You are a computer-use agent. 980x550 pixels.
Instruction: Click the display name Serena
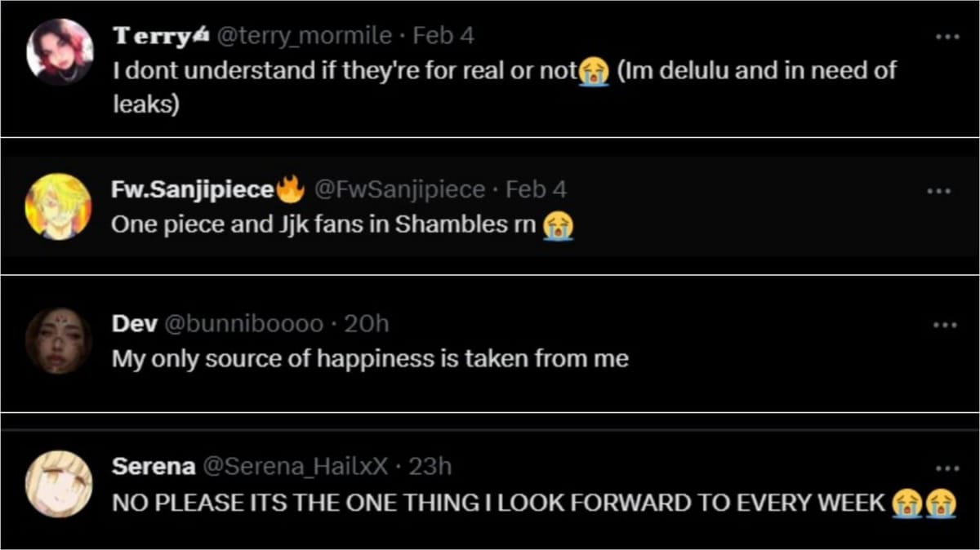click(154, 467)
